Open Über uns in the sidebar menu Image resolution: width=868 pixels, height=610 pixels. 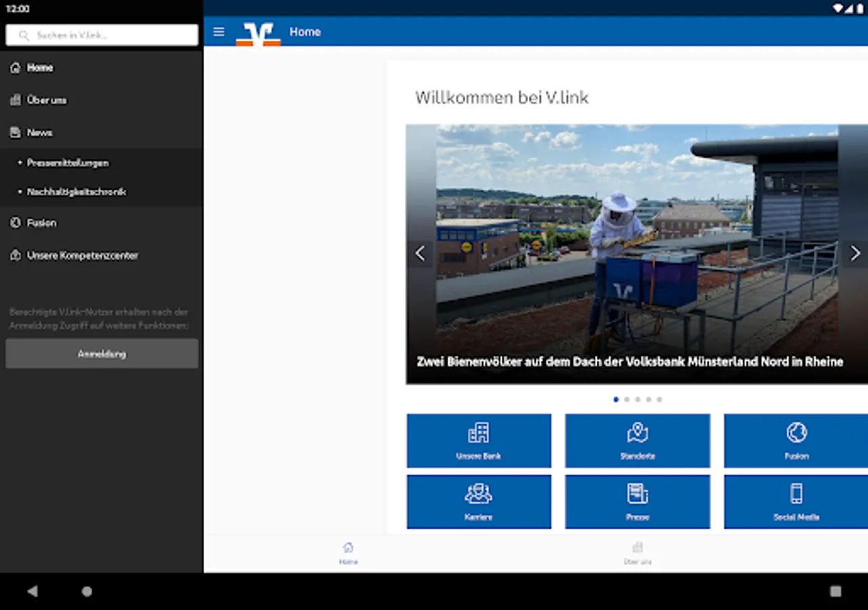102,100
